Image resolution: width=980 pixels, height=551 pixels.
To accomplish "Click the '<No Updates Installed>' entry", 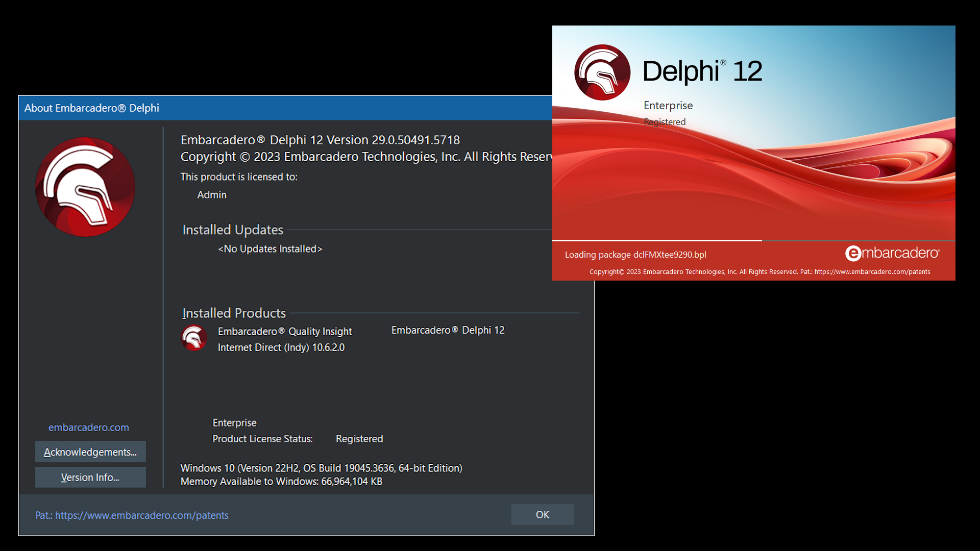I will [x=270, y=248].
